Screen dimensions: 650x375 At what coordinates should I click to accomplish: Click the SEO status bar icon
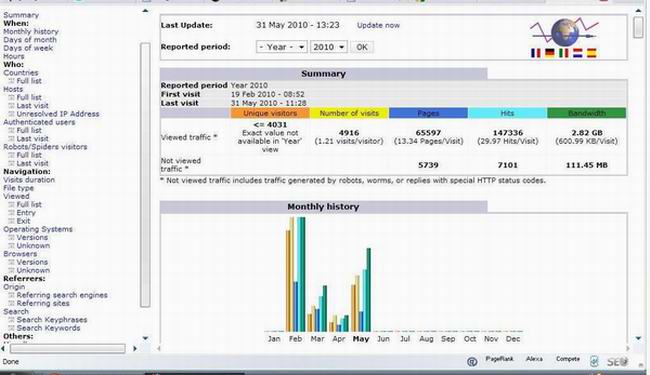pos(618,362)
